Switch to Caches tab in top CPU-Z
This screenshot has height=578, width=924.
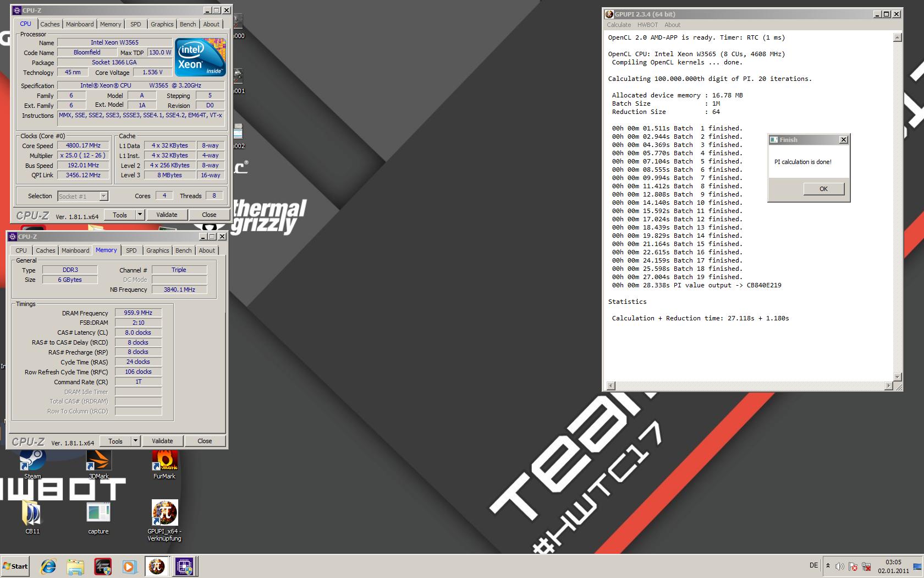(50, 24)
